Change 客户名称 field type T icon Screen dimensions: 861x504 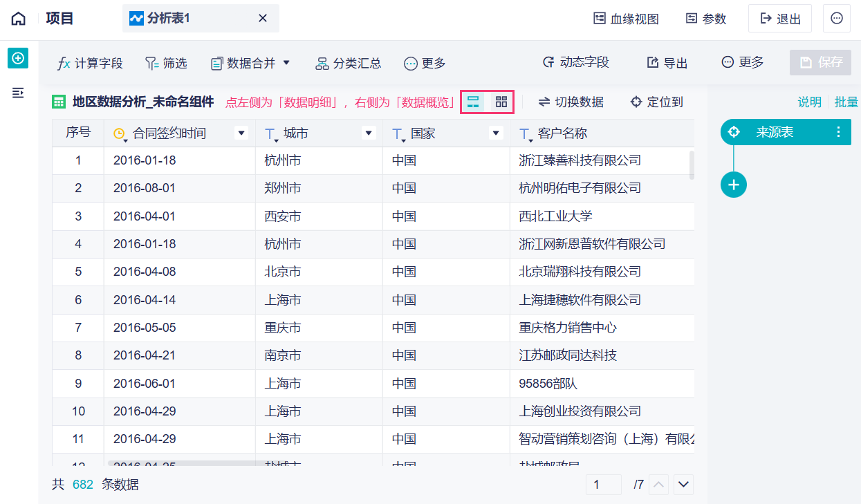pyautogui.click(x=526, y=135)
